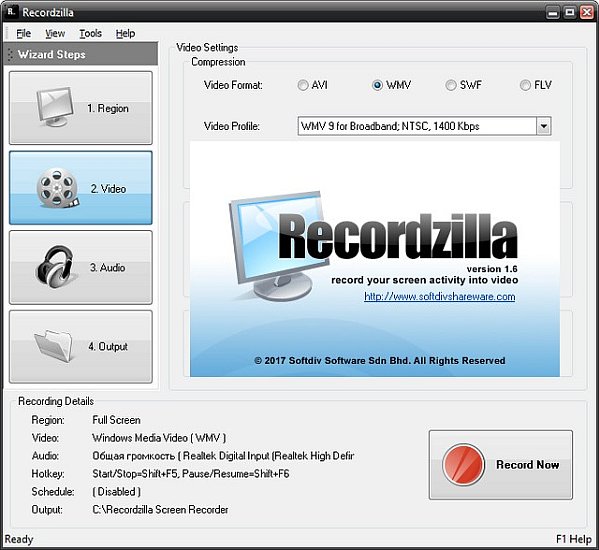Image resolution: width=599 pixels, height=550 pixels.
Task: Go to the 2. Video wizard step
Action: 81,188
